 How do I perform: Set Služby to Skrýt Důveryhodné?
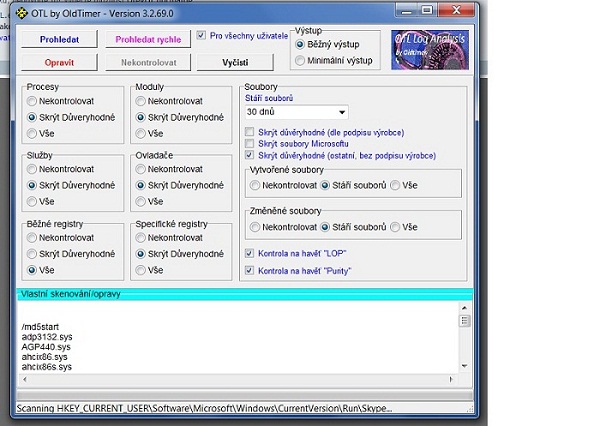click(32, 185)
